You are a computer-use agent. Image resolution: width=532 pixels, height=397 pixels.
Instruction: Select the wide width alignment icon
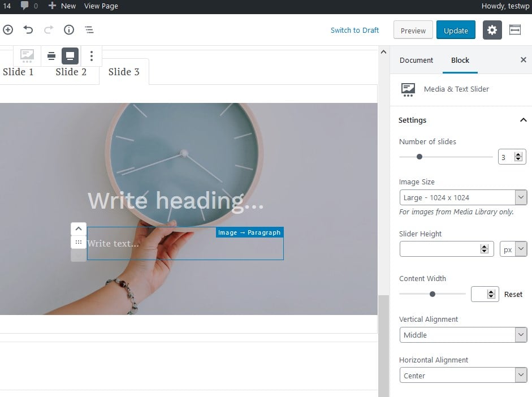point(51,55)
